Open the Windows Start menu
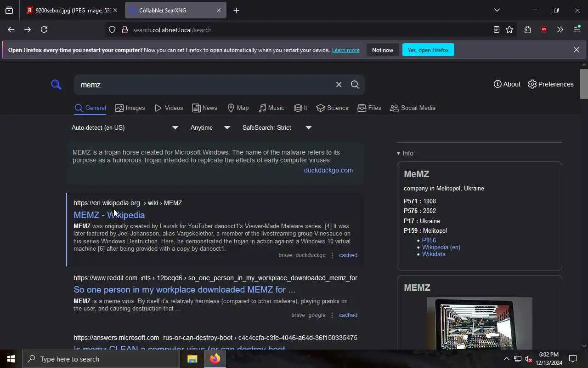 pyautogui.click(x=11, y=359)
